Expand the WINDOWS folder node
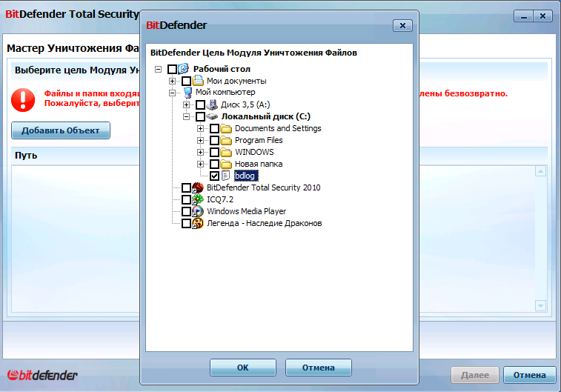This screenshot has height=392, width=561. [x=200, y=152]
